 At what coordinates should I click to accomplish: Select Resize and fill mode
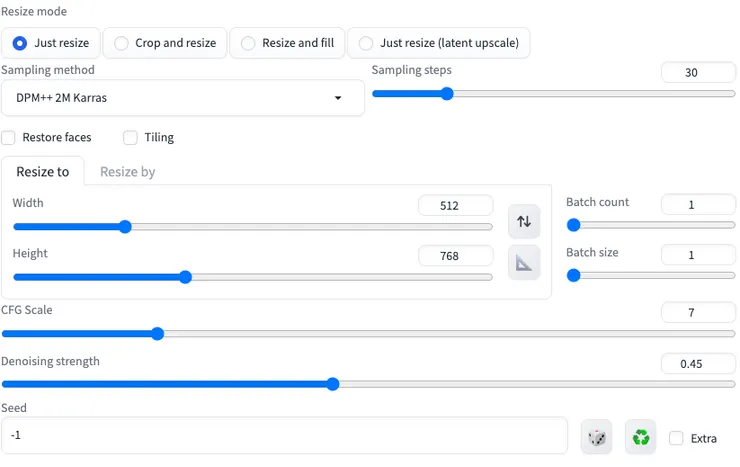click(249, 43)
